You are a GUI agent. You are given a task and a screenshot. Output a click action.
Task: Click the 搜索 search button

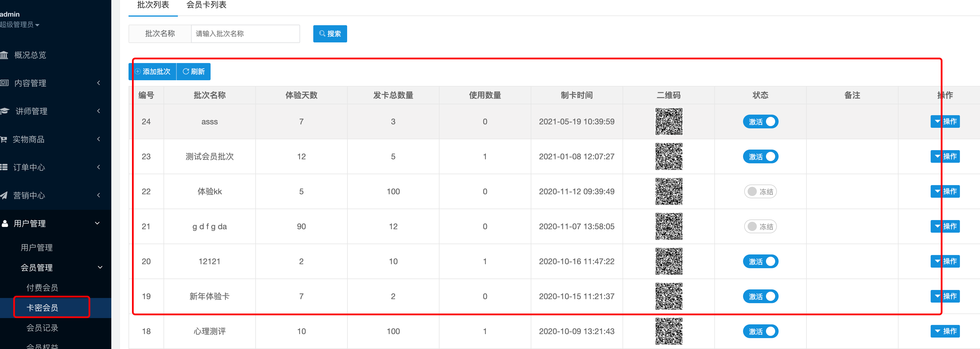click(330, 34)
